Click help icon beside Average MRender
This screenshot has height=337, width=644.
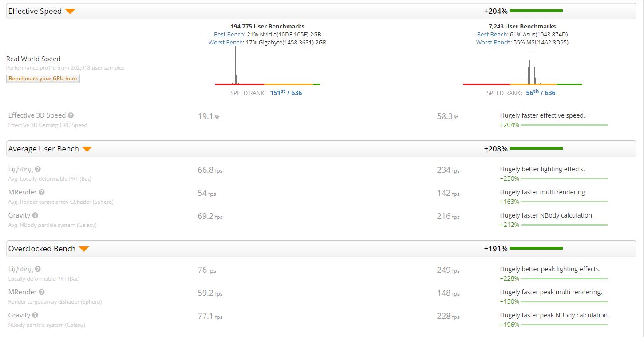42,192
